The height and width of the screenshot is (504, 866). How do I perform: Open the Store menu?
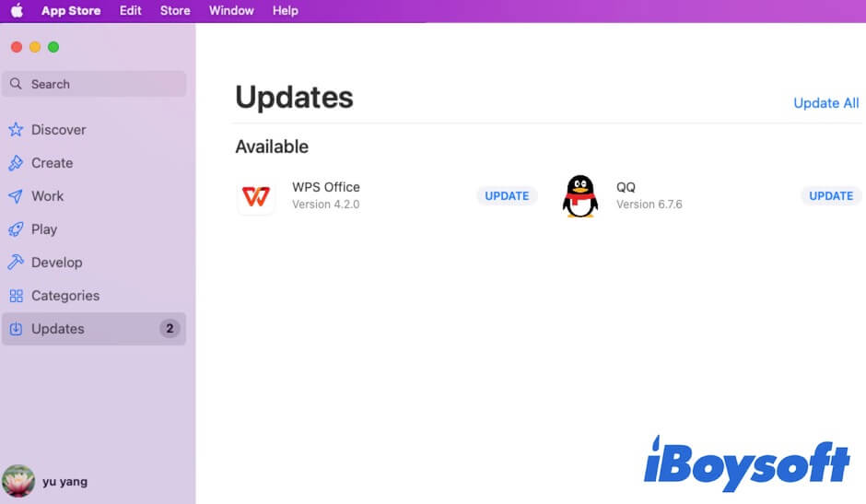click(x=175, y=10)
